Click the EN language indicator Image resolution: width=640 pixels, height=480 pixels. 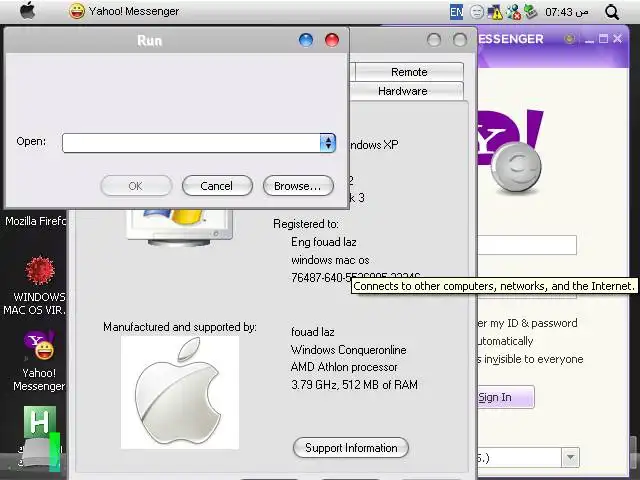pyautogui.click(x=456, y=12)
